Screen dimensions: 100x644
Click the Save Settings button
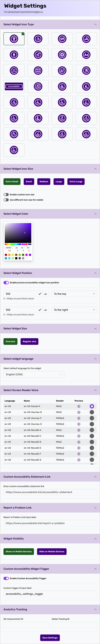[x=50, y=638]
